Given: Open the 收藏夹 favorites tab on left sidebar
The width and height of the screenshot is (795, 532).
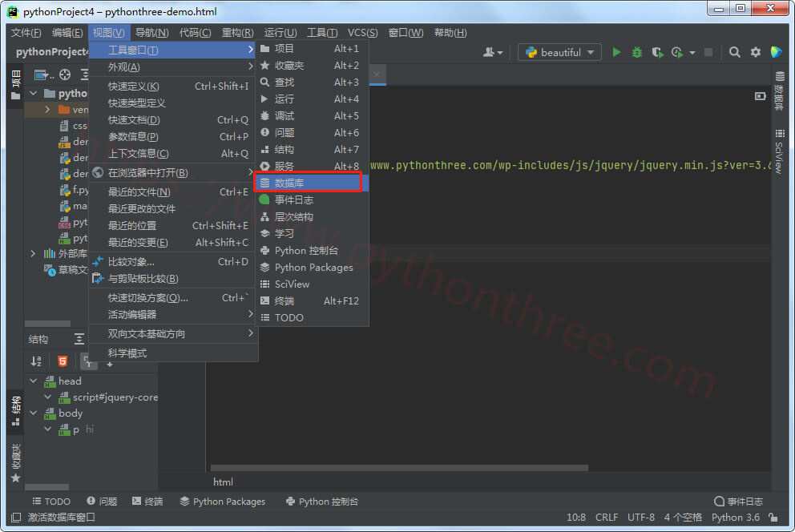Looking at the screenshot, I should coord(16,464).
